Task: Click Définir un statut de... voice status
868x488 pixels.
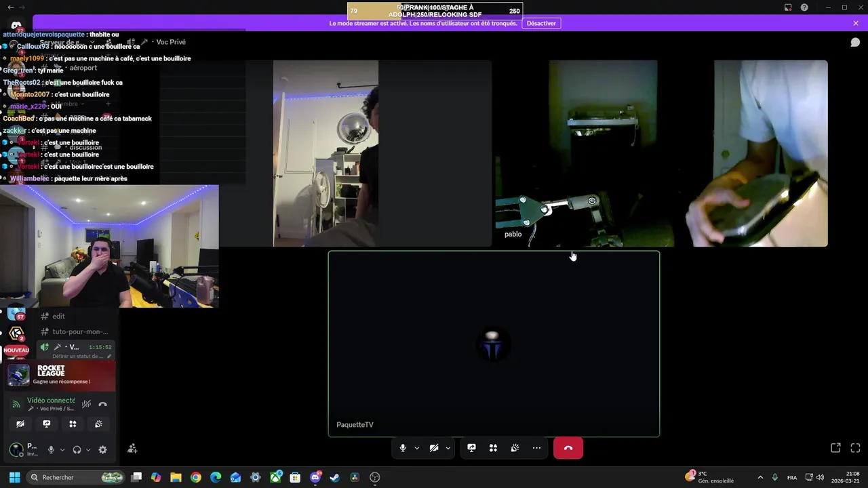Action: click(77, 356)
